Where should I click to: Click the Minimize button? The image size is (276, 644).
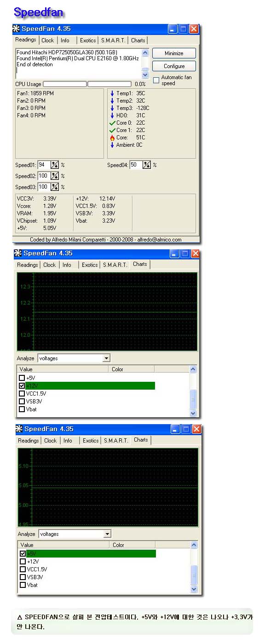(174, 53)
